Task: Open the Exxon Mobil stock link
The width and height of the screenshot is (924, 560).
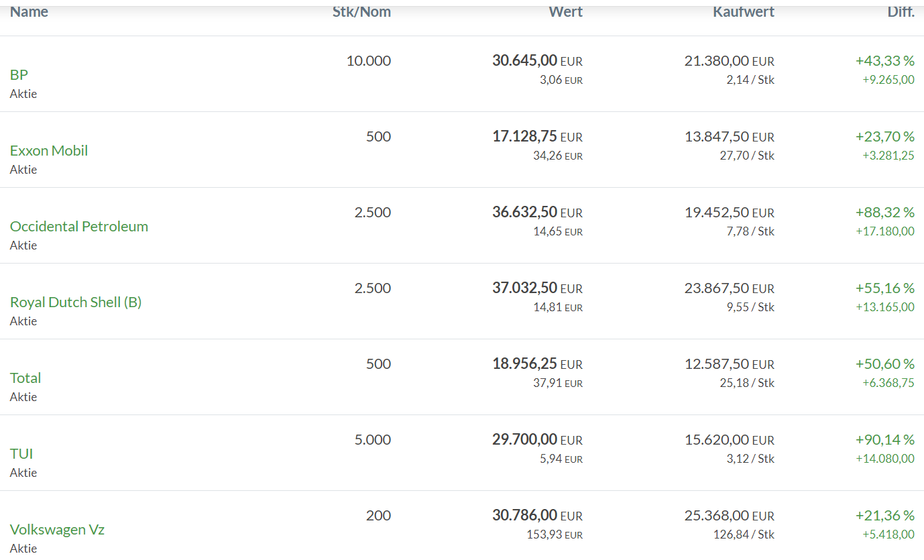Action: [49, 150]
